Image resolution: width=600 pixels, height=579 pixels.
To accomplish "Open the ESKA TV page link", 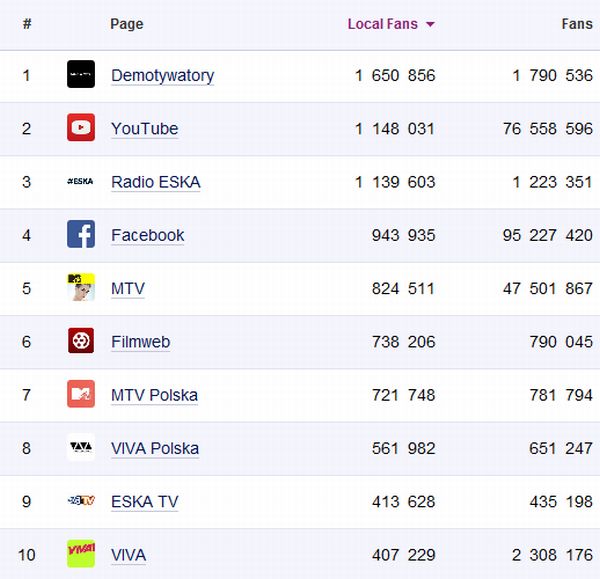I will click(144, 502).
